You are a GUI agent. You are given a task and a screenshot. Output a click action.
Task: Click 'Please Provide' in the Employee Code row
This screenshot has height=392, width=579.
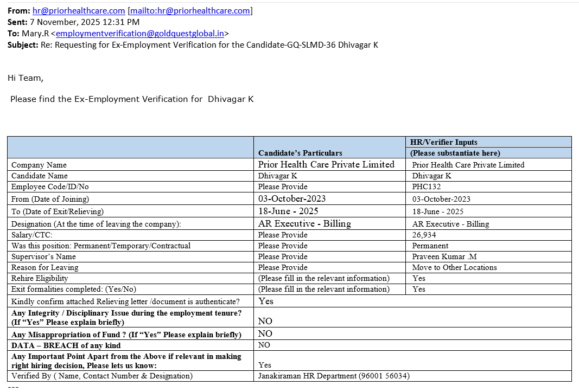click(283, 187)
